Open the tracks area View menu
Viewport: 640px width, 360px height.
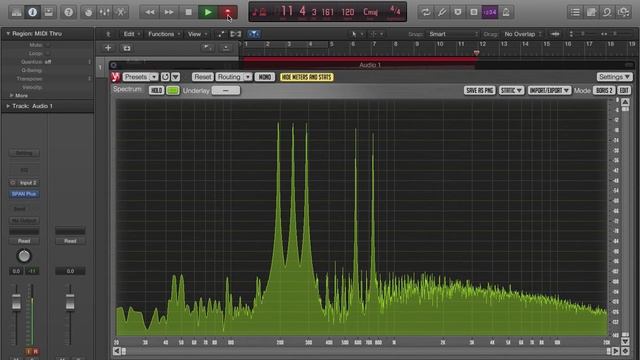click(197, 34)
